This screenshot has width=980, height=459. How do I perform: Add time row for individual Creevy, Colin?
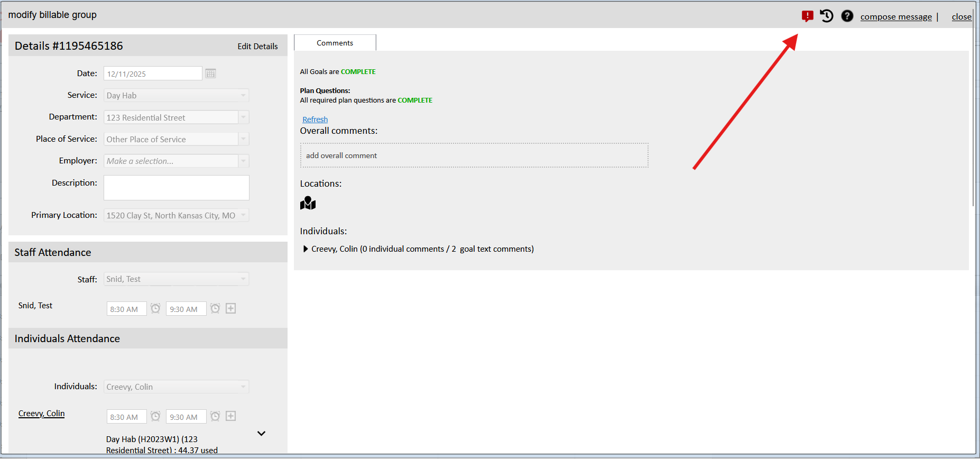click(x=230, y=417)
